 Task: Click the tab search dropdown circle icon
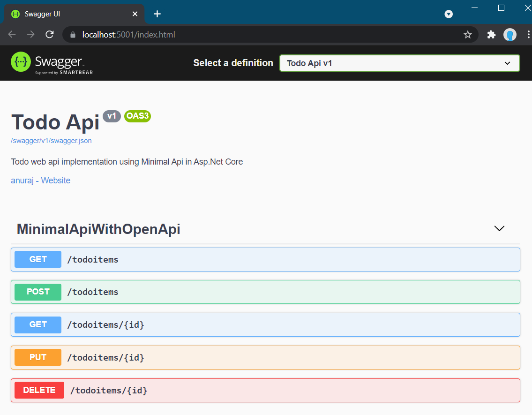tap(449, 14)
